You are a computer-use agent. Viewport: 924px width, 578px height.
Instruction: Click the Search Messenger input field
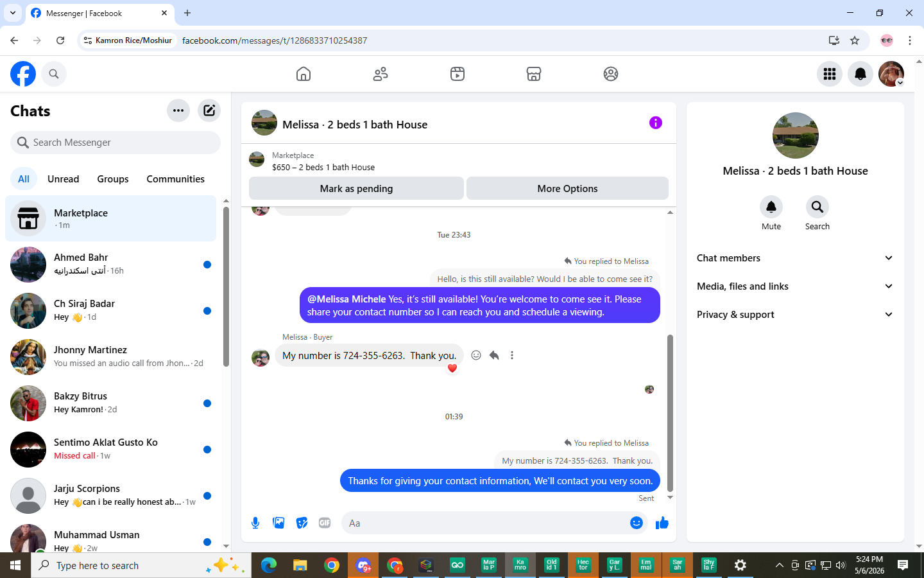(116, 143)
